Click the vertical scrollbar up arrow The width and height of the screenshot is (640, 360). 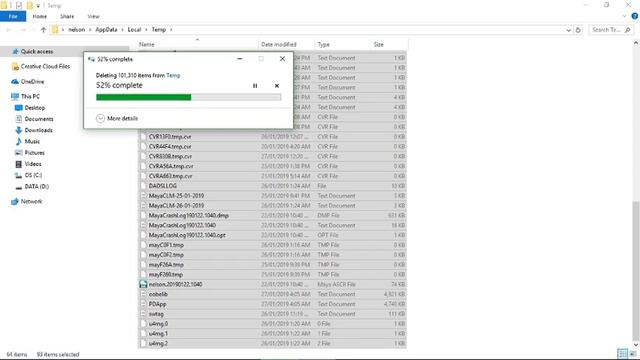(636, 42)
